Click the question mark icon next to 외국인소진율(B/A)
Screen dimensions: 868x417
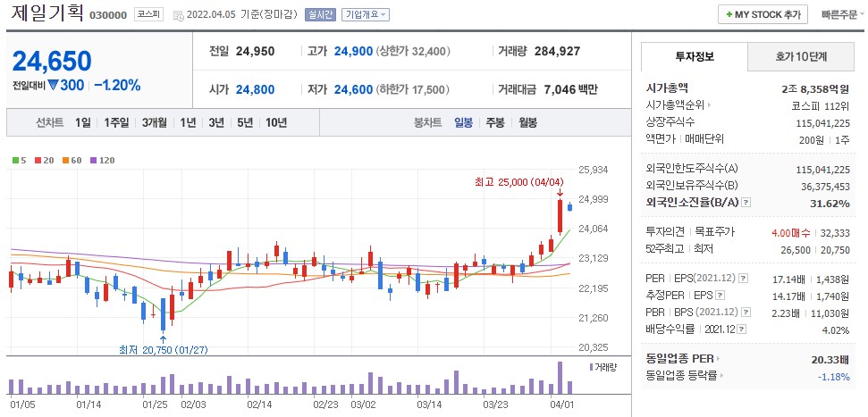point(746,203)
